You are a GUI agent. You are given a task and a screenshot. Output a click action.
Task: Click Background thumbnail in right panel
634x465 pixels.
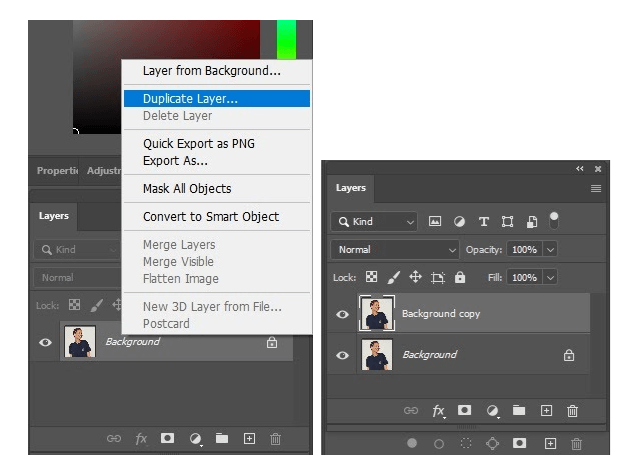point(376,355)
